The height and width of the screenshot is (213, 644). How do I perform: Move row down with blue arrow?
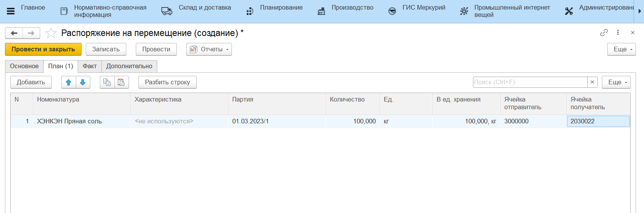point(83,82)
